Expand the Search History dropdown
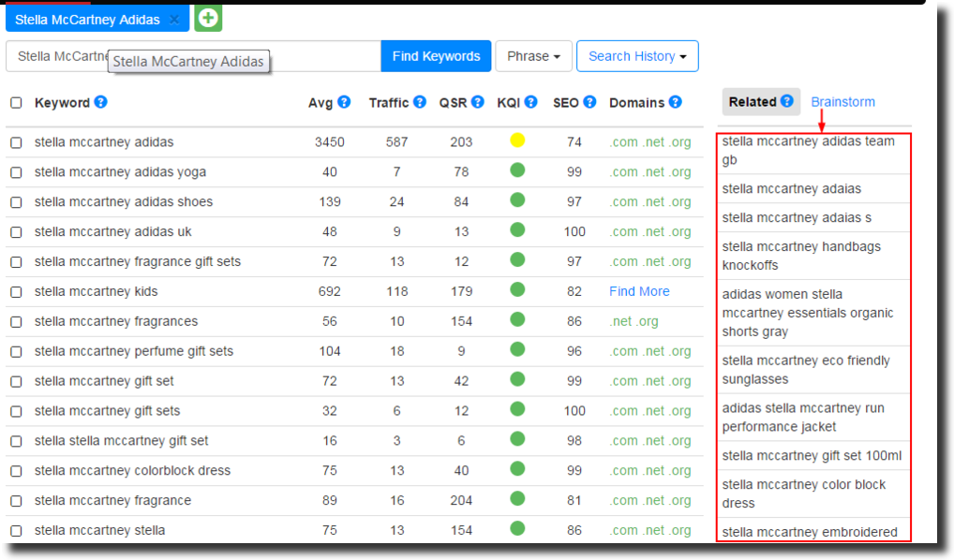This screenshot has width=954, height=560. coord(637,56)
